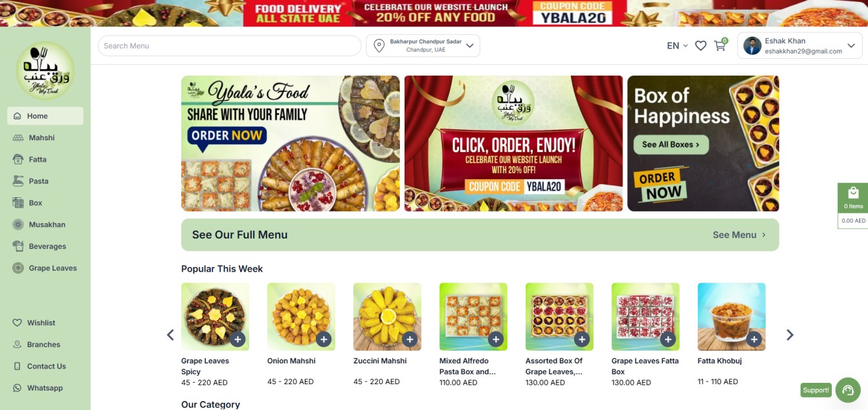Add Onion Mahshi using plus icon
This screenshot has width=868, height=410.
pyautogui.click(x=324, y=339)
